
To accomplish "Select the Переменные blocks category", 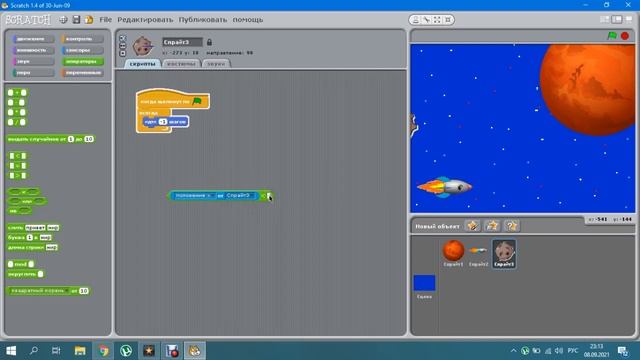I will coord(82,73).
